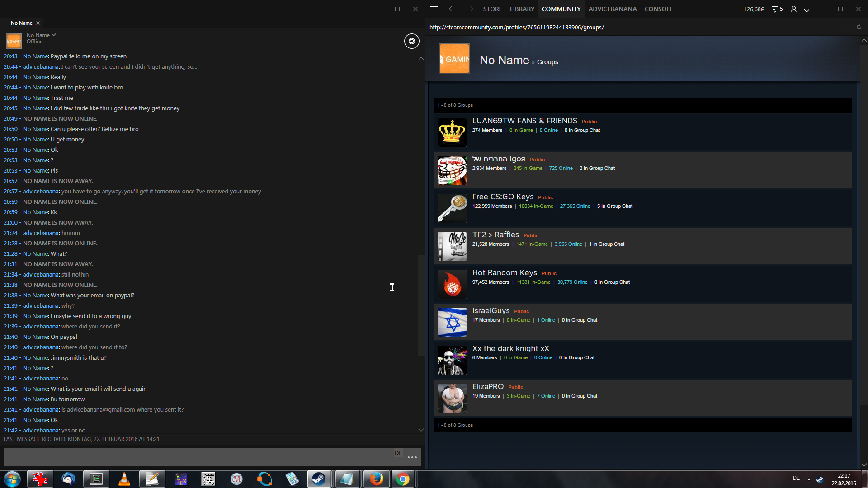Viewport: 868px width, 488px height.
Task: Open the friends list person icon
Action: pos(793,9)
